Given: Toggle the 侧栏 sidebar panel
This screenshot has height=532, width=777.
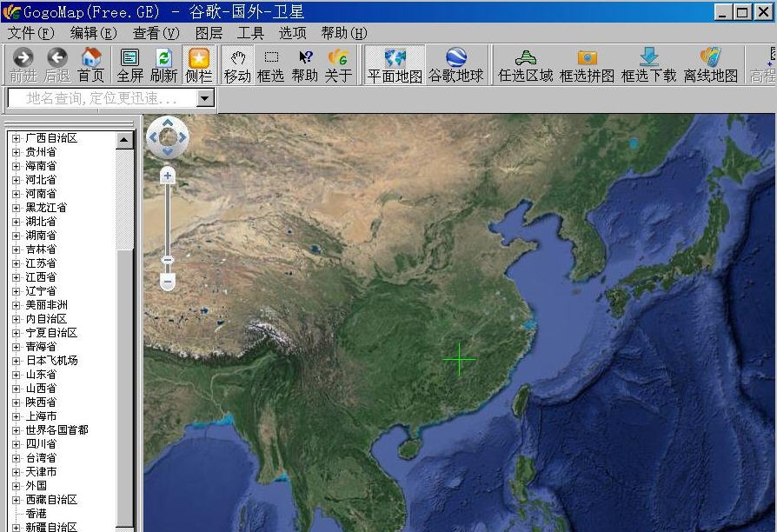Looking at the screenshot, I should coord(199,64).
